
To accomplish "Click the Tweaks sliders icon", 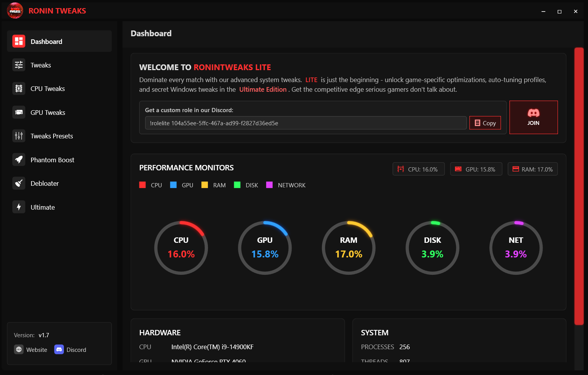I will coord(19,65).
